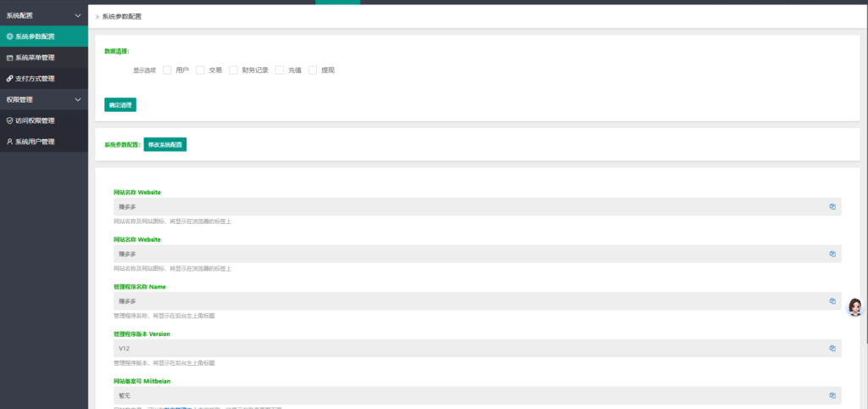The image size is (868, 409).
Task: Copy the 管理程序版本 Version value
Action: pyautogui.click(x=832, y=349)
